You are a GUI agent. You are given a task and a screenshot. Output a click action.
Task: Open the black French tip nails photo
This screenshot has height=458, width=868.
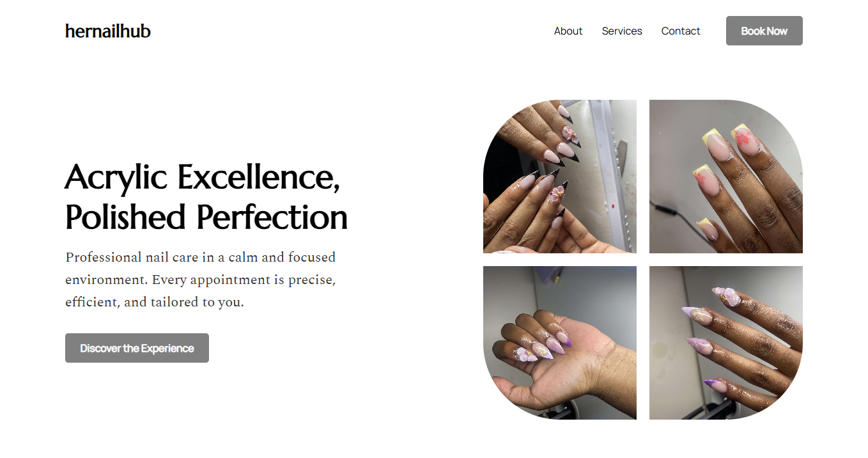(559, 177)
